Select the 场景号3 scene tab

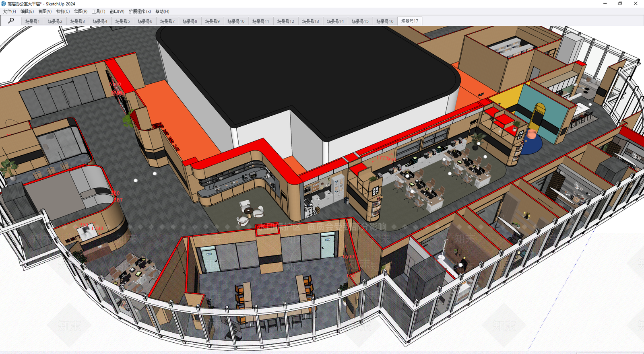tap(78, 21)
